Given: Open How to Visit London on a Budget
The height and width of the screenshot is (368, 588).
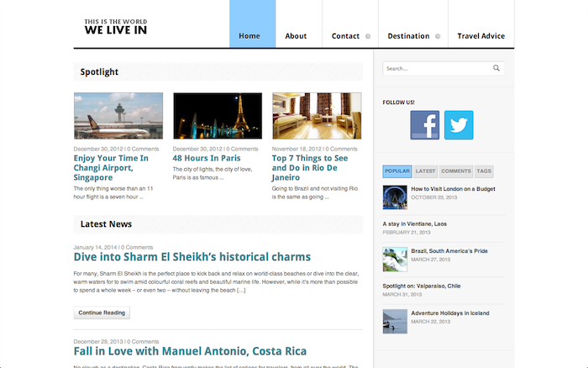Looking at the screenshot, I should coord(453,189).
